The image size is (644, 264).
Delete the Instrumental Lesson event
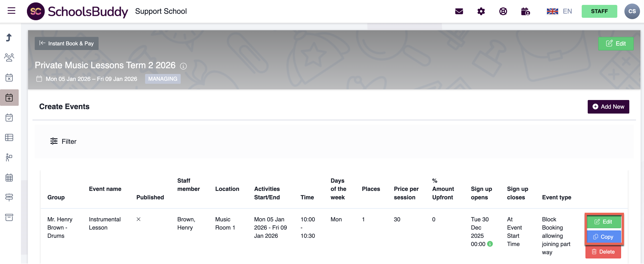tap(603, 252)
